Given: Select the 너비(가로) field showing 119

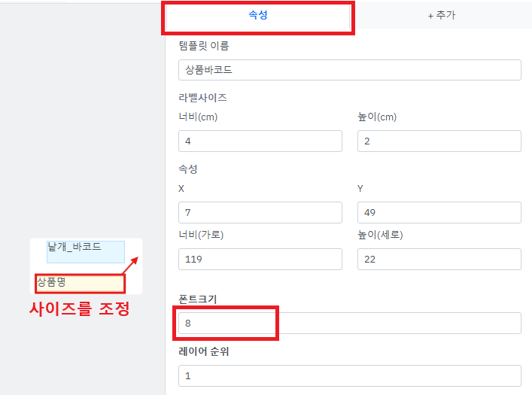Looking at the screenshot, I should (260, 259).
